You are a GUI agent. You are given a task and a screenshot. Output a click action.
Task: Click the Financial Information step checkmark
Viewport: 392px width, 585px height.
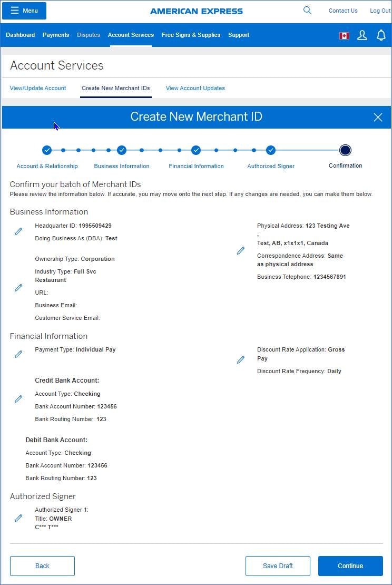tap(196, 150)
